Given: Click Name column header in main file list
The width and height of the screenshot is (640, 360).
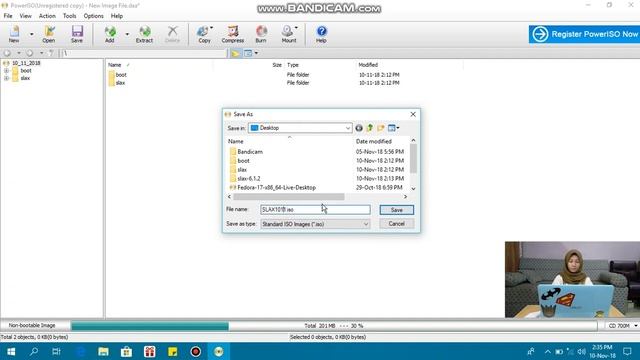Looking at the screenshot, I should coord(115,65).
